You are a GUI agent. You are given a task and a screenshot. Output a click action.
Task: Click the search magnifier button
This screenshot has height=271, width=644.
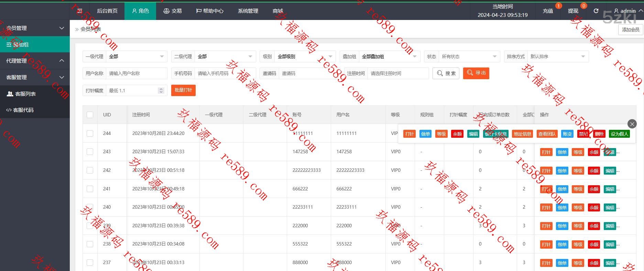tap(446, 73)
